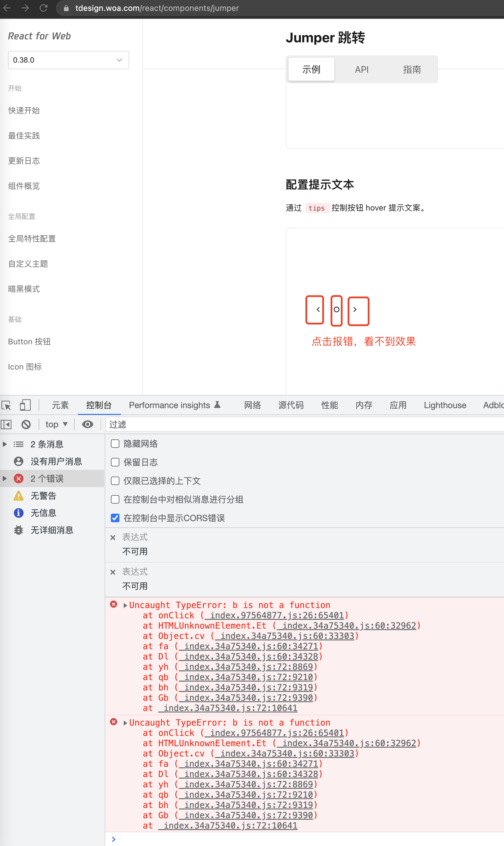Hide the console sidebar with the panel icon

tap(7, 424)
